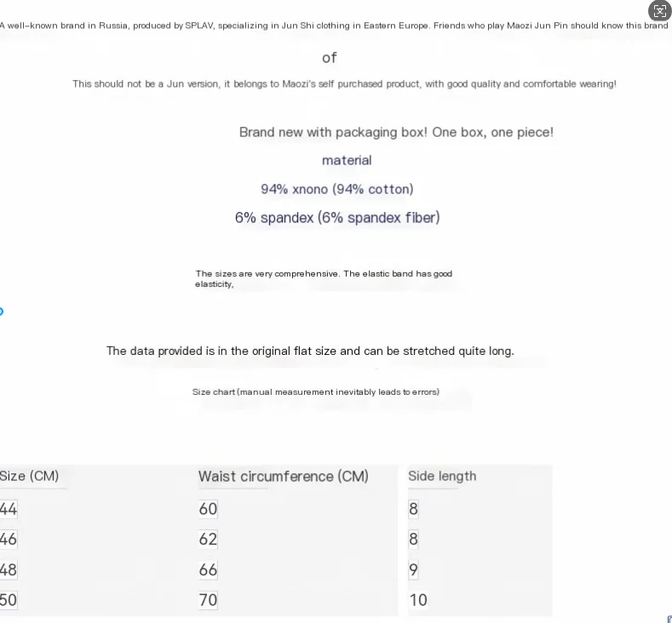Click the blue circle marker at left edge

2,311
